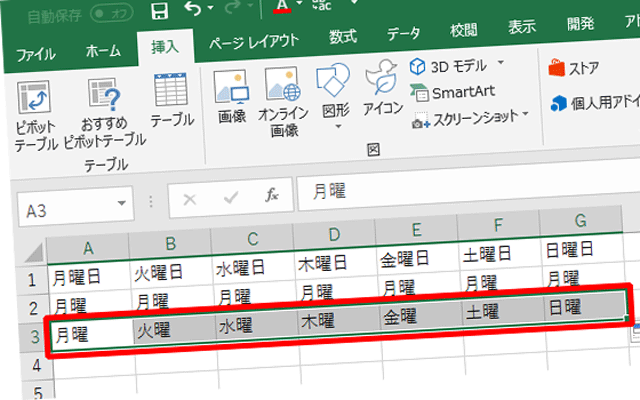Click the オンライン画像 icon
Viewport: 640px width, 400px height.
[283, 102]
